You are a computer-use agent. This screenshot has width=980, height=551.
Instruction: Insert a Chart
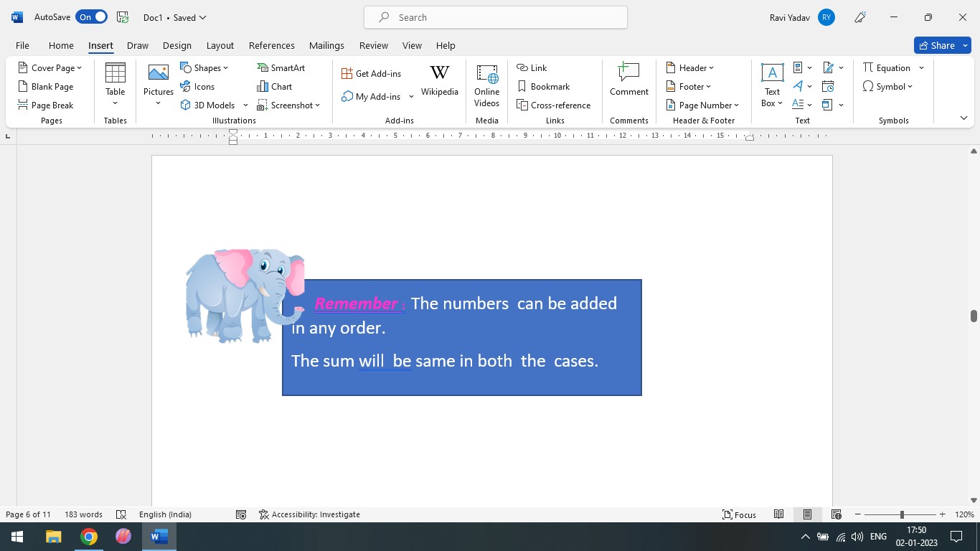point(274,86)
